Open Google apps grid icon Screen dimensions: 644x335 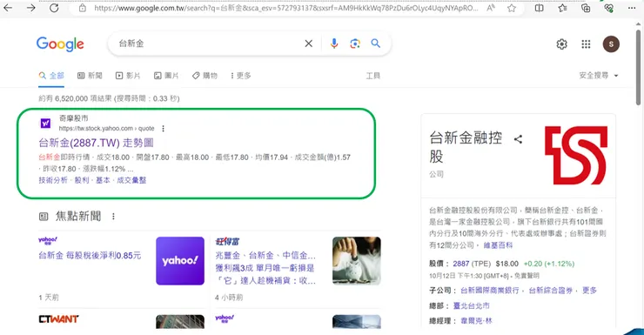[586, 44]
